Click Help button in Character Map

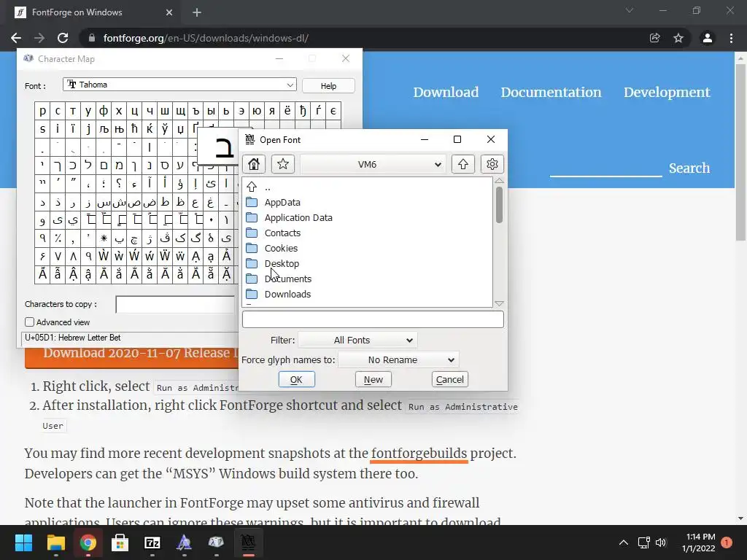328,86
